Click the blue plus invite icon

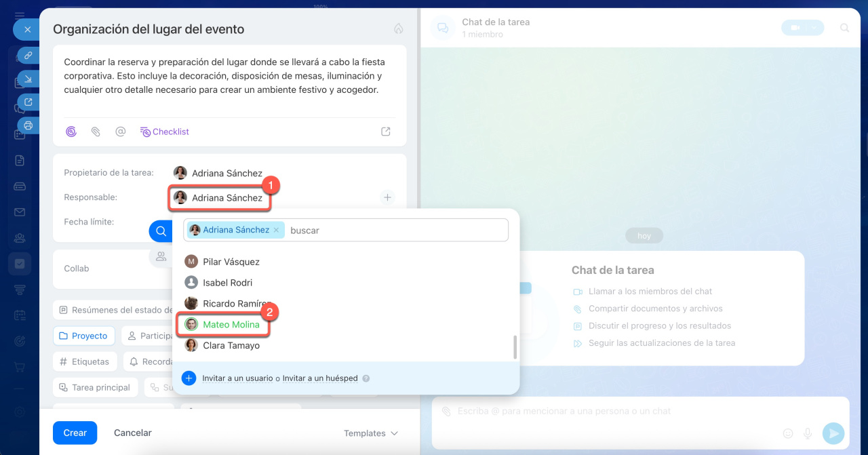point(189,378)
